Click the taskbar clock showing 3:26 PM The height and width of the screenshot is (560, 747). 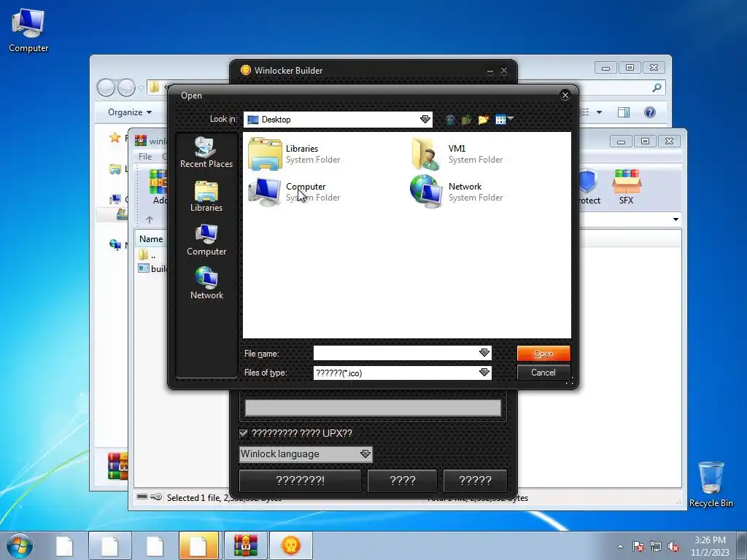click(x=710, y=545)
